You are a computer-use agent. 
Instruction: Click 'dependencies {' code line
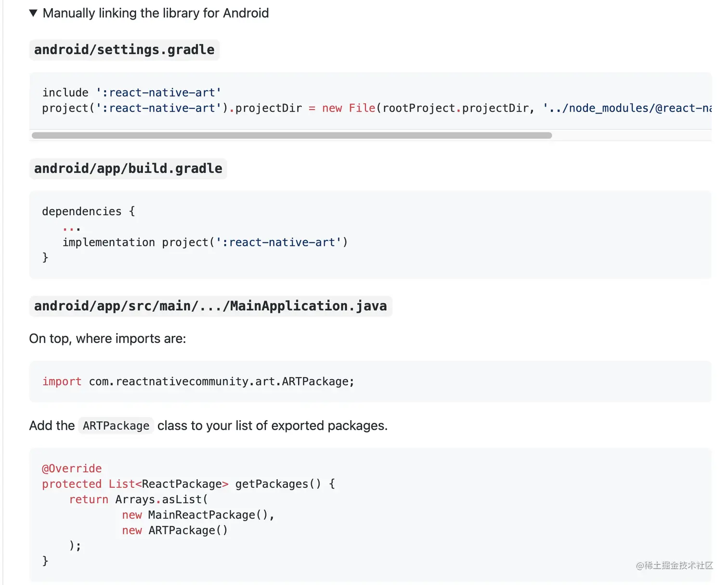tap(89, 211)
